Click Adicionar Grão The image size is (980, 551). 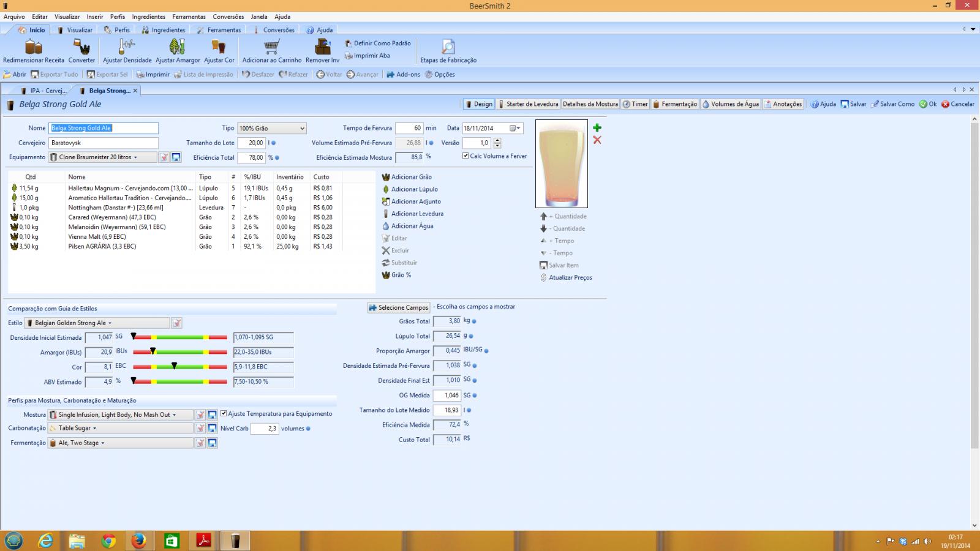pos(407,177)
